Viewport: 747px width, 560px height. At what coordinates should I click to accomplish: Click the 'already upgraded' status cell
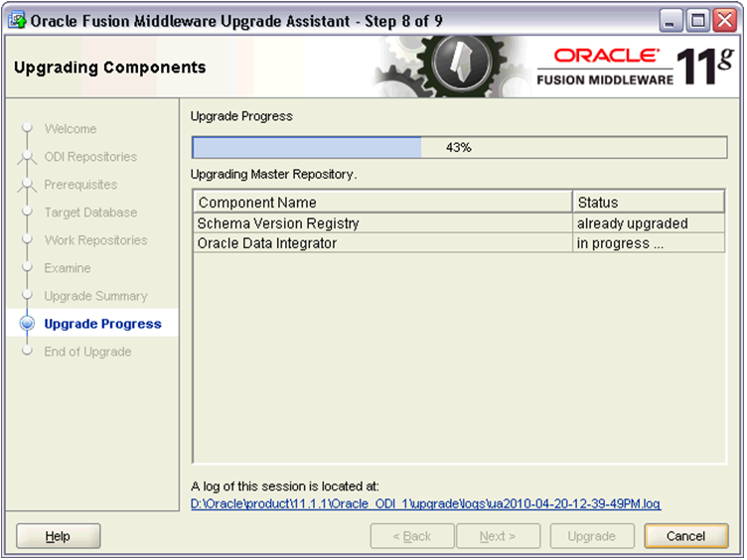pos(649,223)
